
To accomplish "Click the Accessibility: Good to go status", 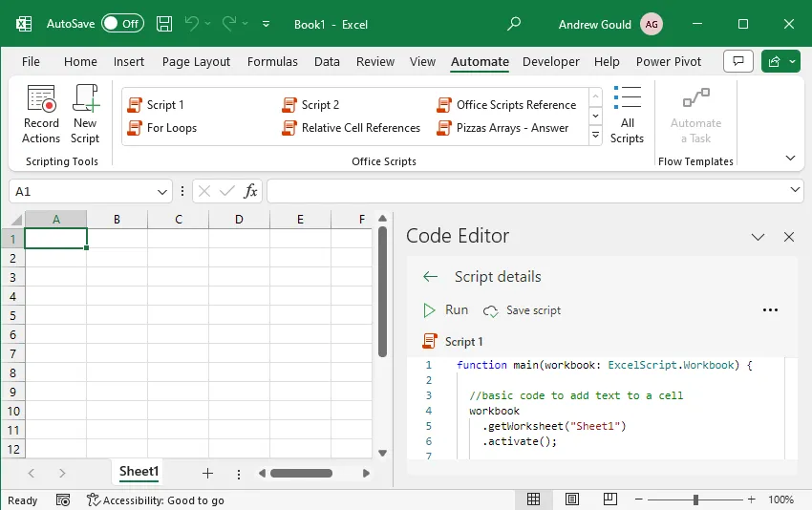I will click(x=156, y=500).
